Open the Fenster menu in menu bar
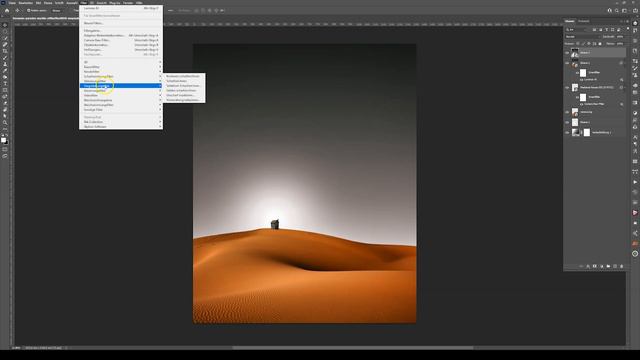 [x=128, y=3]
